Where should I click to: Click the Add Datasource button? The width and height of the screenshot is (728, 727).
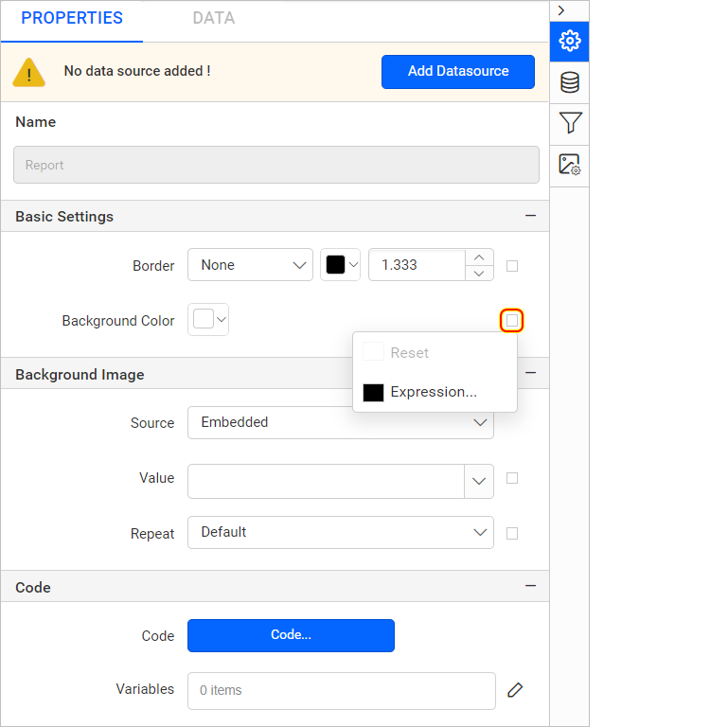458,72
